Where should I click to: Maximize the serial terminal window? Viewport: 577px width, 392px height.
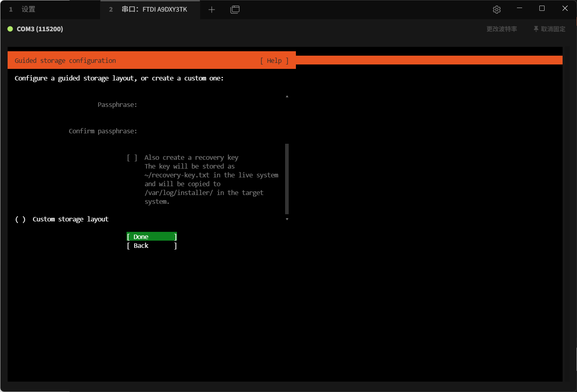tap(542, 8)
